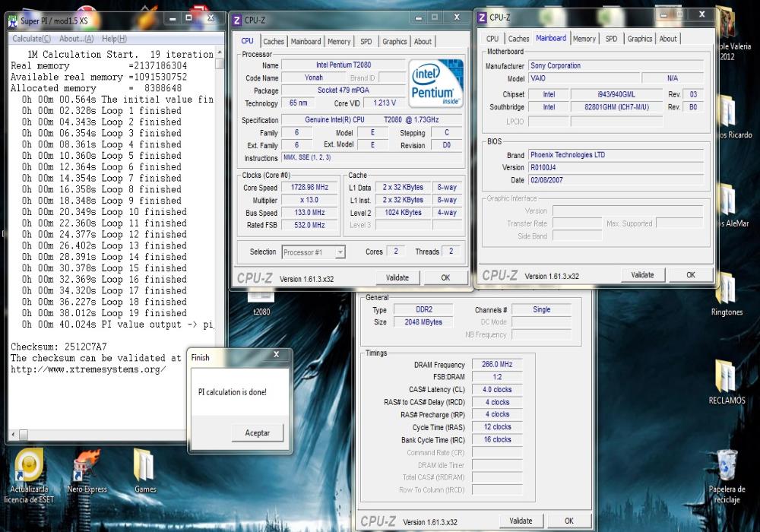Image resolution: width=760 pixels, height=532 pixels.
Task: Click Validate in the middle CPU-Z window
Action: click(397, 277)
